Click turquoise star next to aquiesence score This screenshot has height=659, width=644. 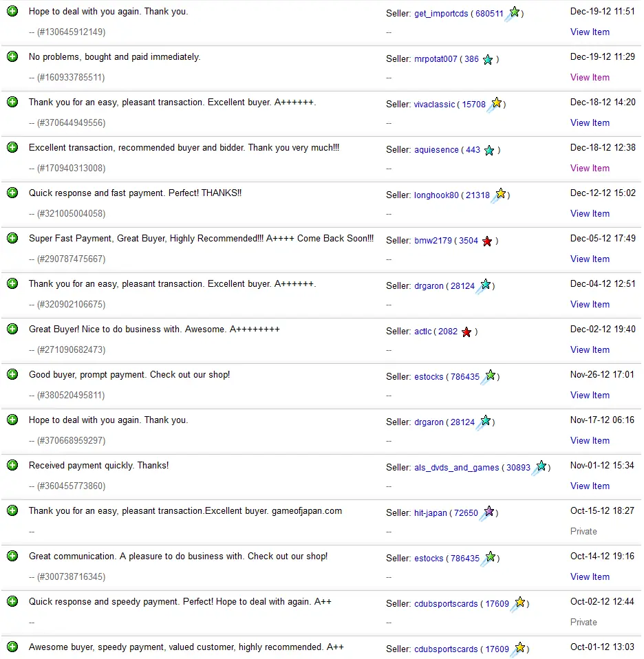(489, 151)
